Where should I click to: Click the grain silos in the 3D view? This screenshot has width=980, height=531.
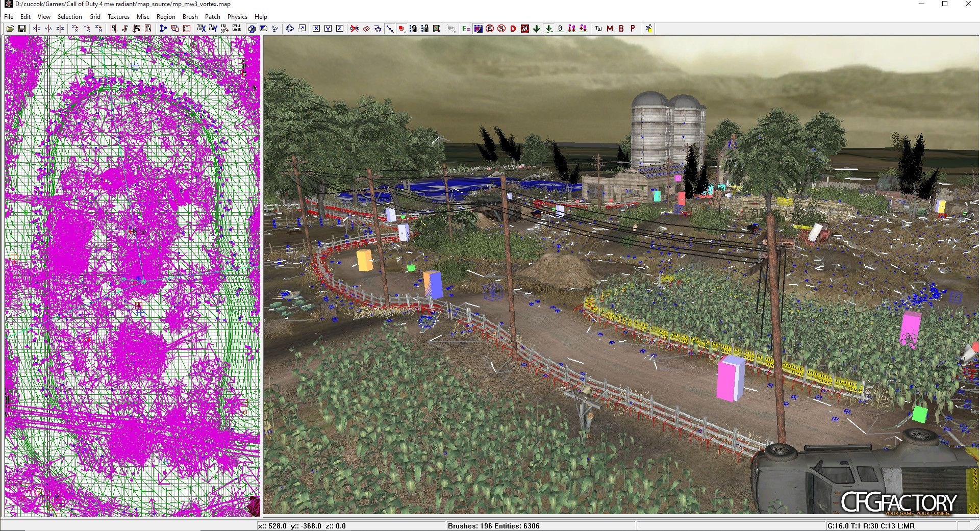[x=668, y=130]
